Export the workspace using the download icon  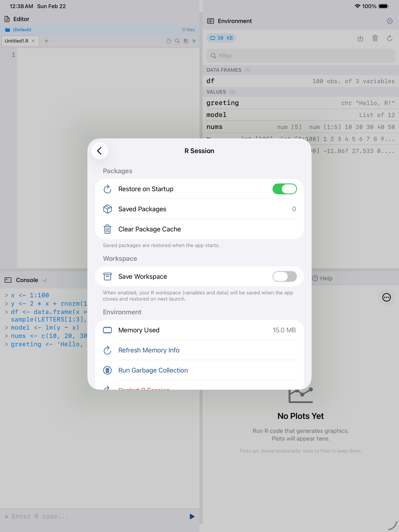(360, 38)
